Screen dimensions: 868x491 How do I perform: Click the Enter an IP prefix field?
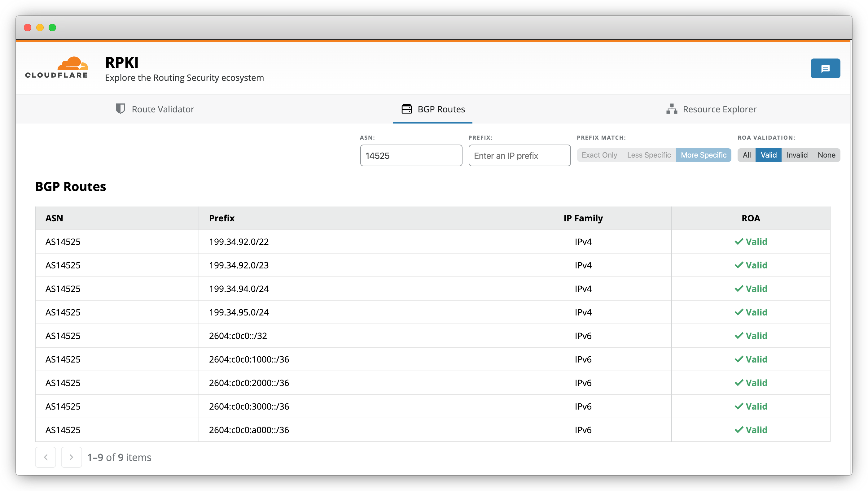tap(519, 155)
